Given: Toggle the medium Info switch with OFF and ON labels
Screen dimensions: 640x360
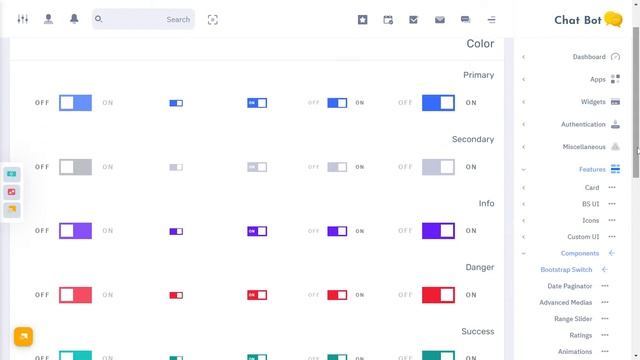Looking at the screenshot, I should [x=337, y=231].
